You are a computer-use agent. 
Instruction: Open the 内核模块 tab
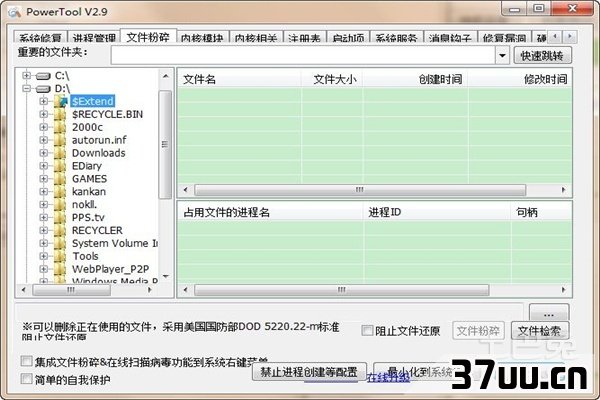tap(203, 37)
